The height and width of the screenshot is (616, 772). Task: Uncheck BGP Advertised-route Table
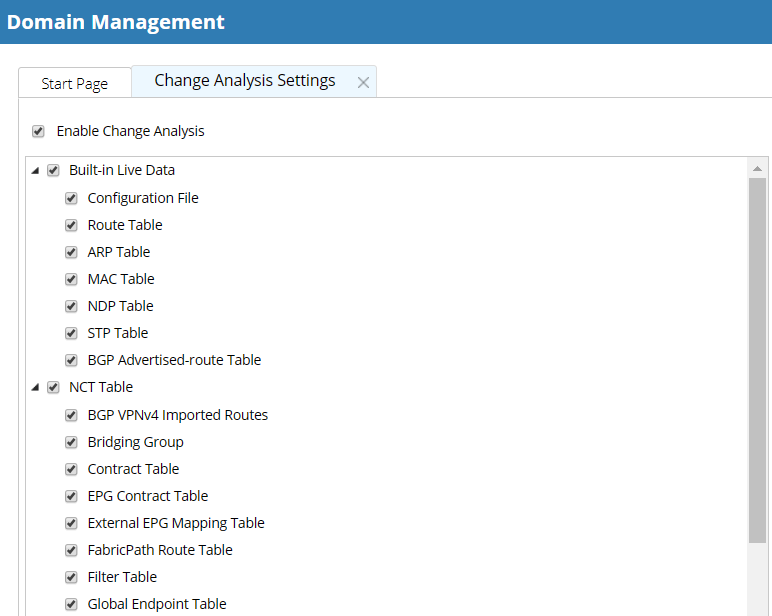tap(71, 360)
